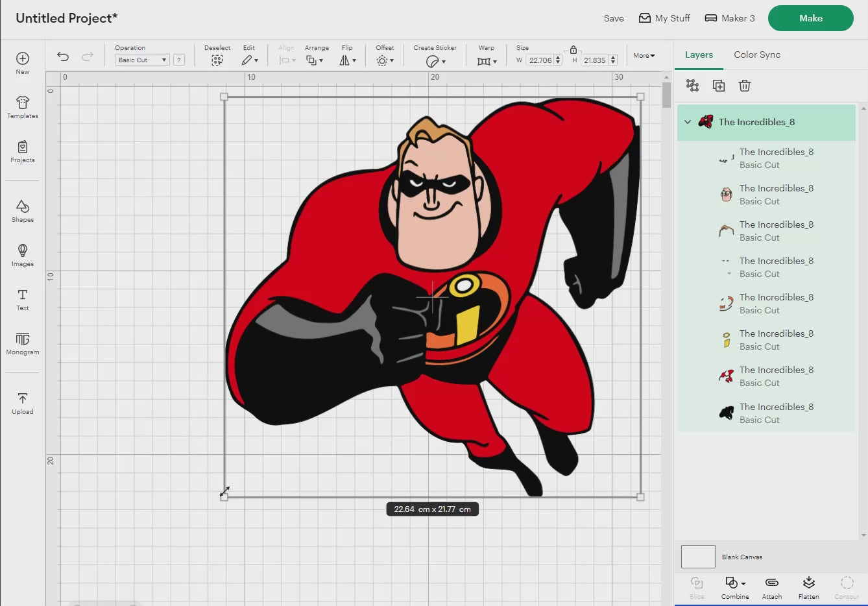Click the Redo arrow
868x606 pixels.
(x=88, y=56)
